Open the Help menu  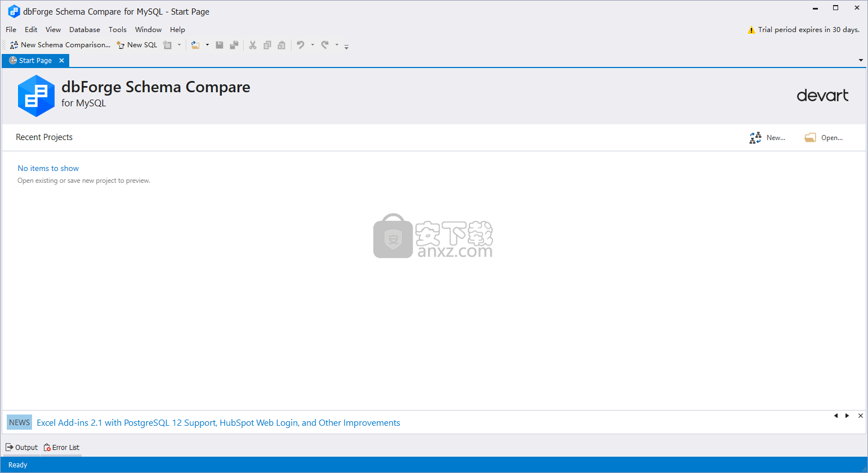click(177, 30)
